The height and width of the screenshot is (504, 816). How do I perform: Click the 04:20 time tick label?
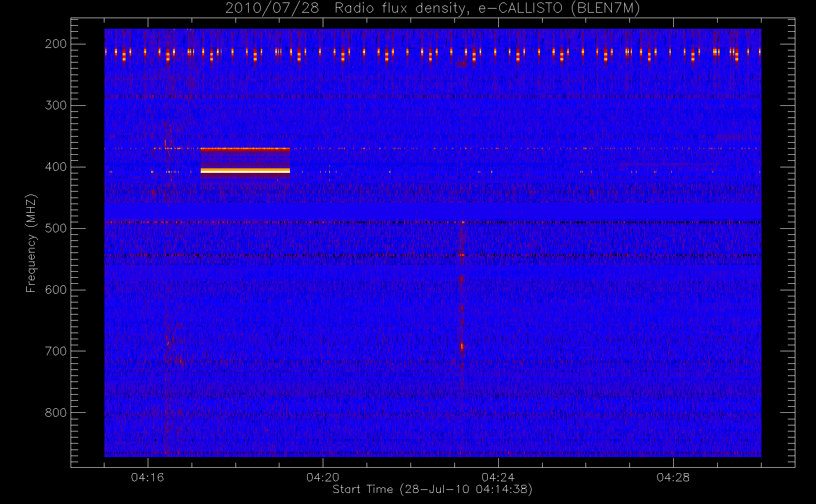pos(323,477)
